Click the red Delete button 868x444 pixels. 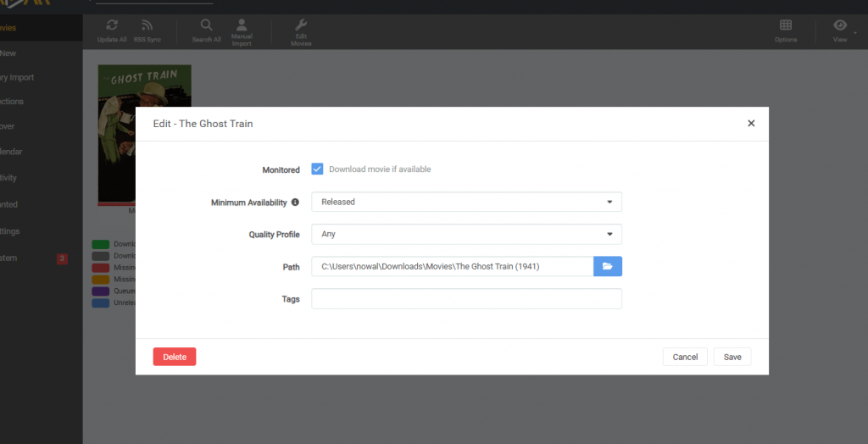(175, 357)
